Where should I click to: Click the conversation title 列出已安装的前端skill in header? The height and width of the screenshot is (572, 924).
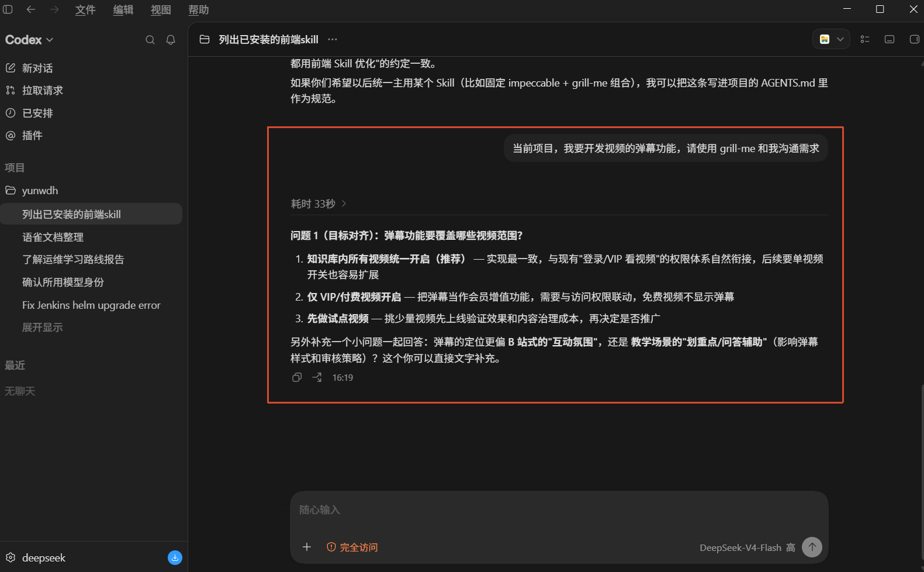(268, 39)
